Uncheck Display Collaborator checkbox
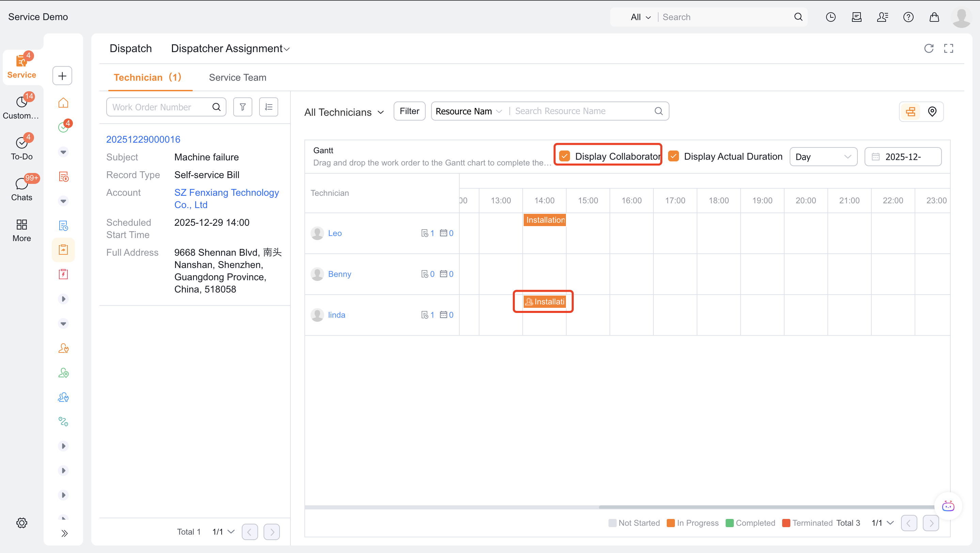Viewport: 980px width, 553px height. pos(565,156)
